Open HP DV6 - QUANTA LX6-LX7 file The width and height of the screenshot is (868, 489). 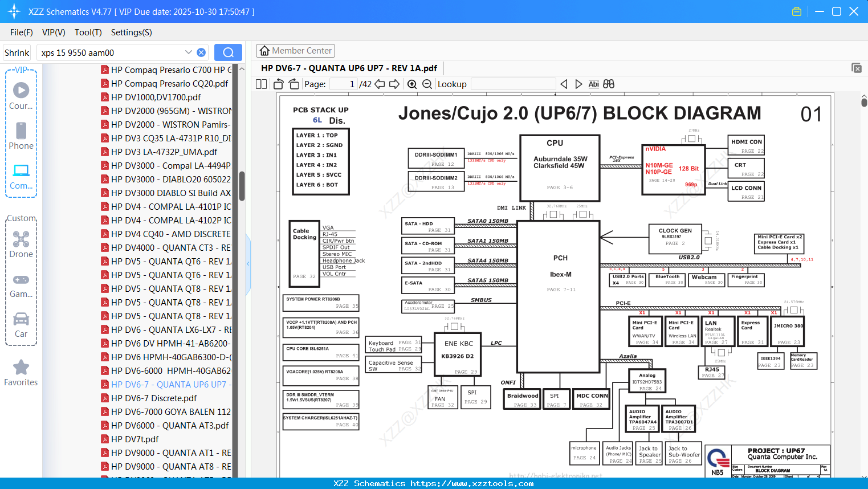(x=166, y=329)
